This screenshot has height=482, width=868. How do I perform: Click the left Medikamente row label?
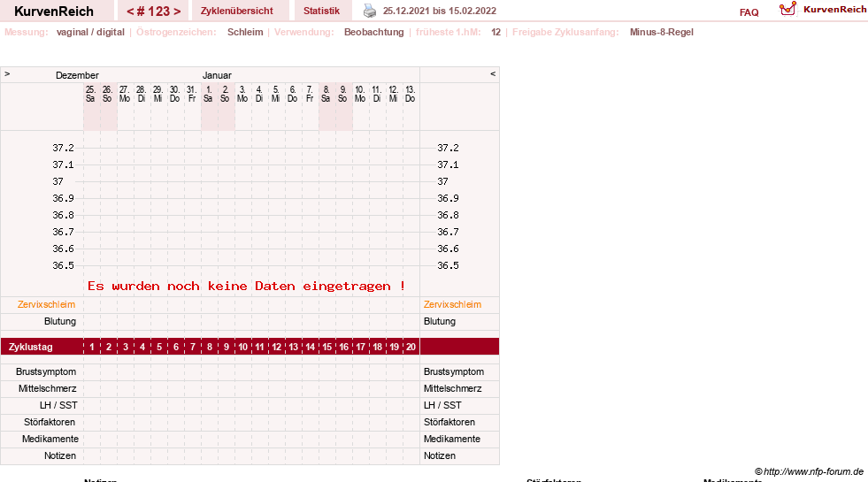[50, 439]
